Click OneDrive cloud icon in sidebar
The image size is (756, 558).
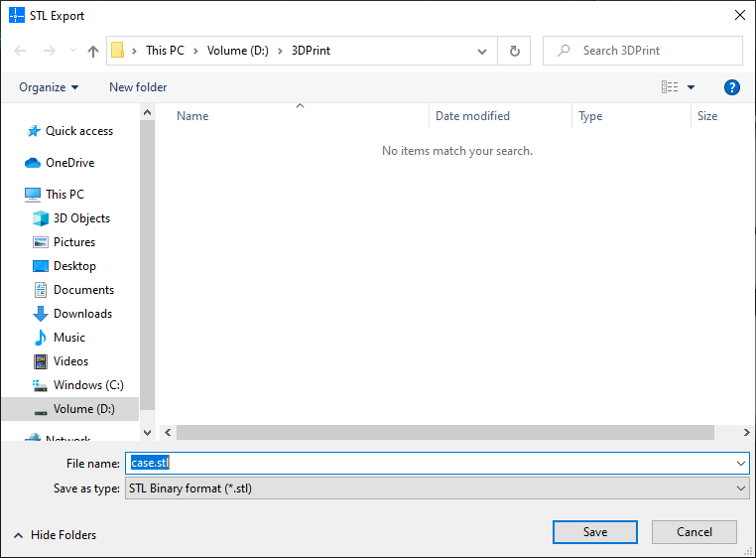(x=33, y=163)
